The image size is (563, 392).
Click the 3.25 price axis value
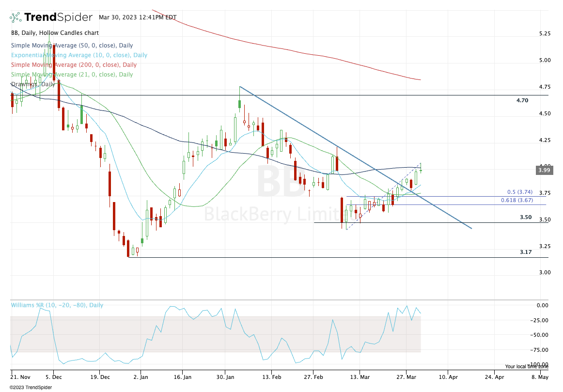coord(545,246)
